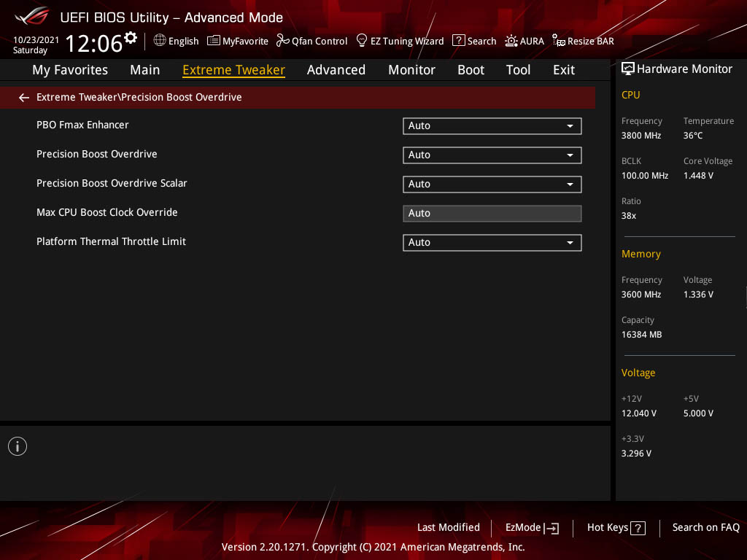Click the EzMode exit arrow icon
This screenshot has width=747, height=560.
click(x=551, y=528)
